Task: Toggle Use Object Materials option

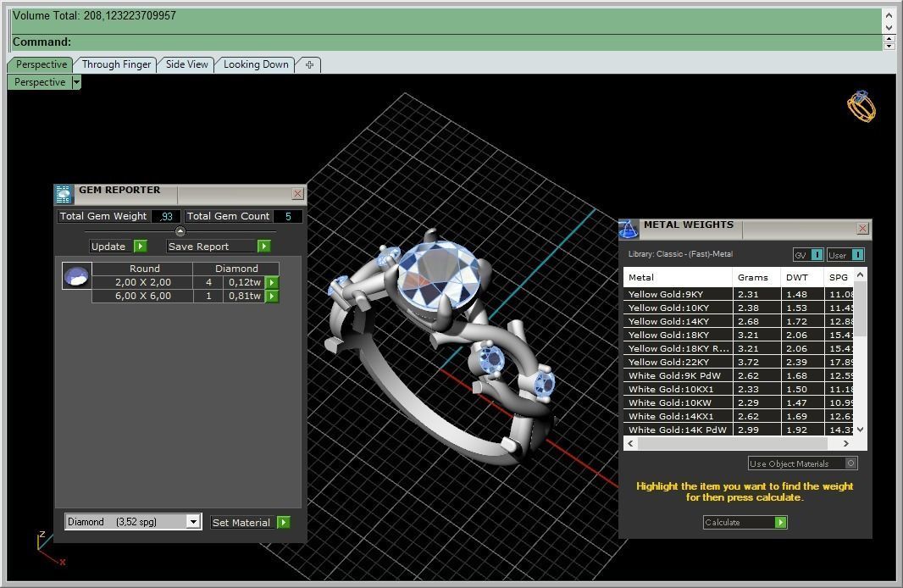Action: [851, 463]
